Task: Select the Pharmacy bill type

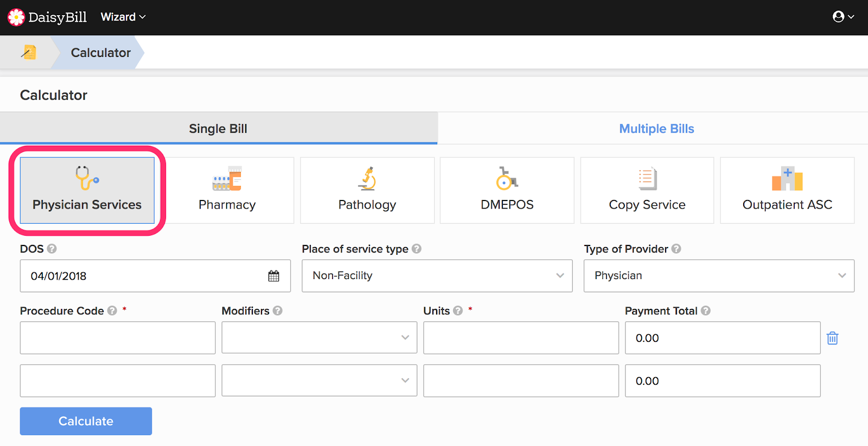Action: [227, 190]
